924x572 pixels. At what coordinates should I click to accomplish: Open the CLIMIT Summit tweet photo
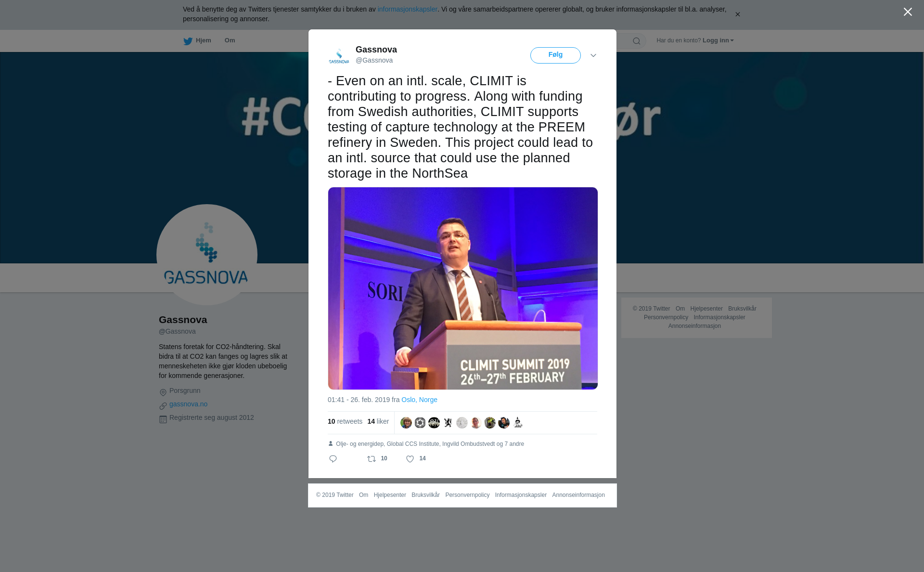click(462, 288)
